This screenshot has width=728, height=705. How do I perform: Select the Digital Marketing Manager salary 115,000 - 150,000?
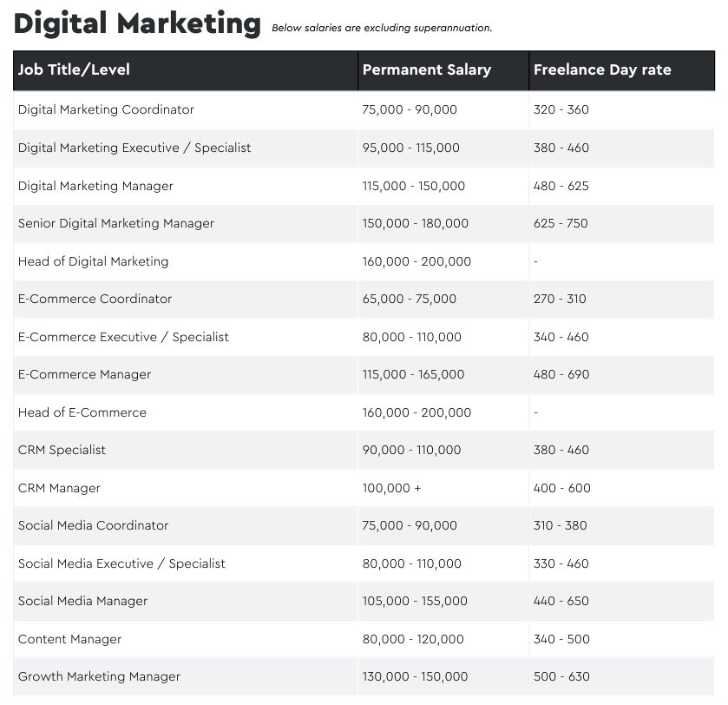click(x=414, y=186)
